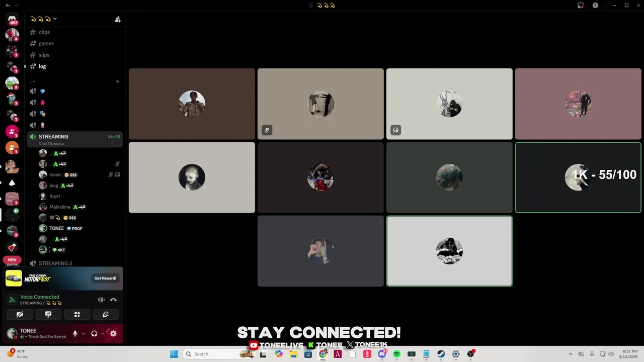Open The Crew Motorfest promo thumbnail
Image resolution: width=644 pixels, height=362 pixels.
(x=14, y=278)
